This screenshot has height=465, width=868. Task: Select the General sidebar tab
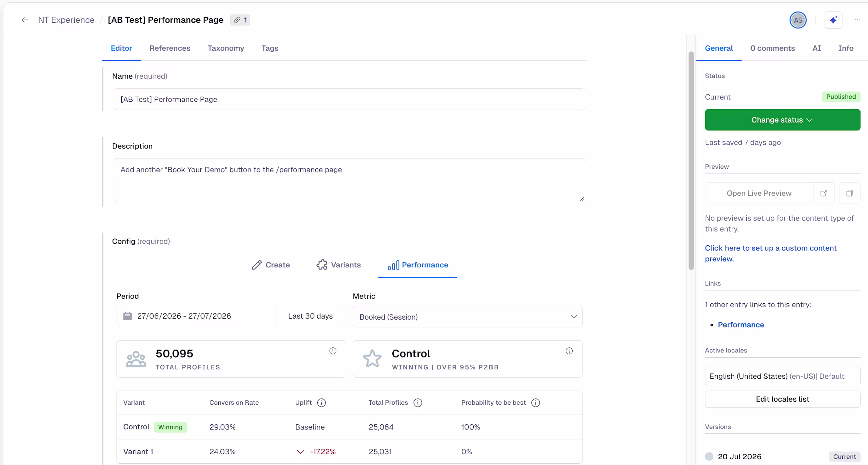719,48
